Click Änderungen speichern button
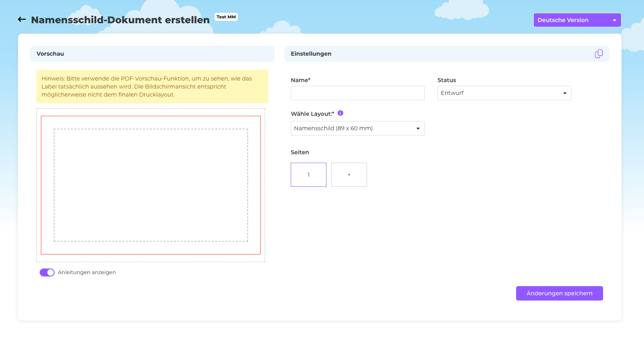 (559, 293)
